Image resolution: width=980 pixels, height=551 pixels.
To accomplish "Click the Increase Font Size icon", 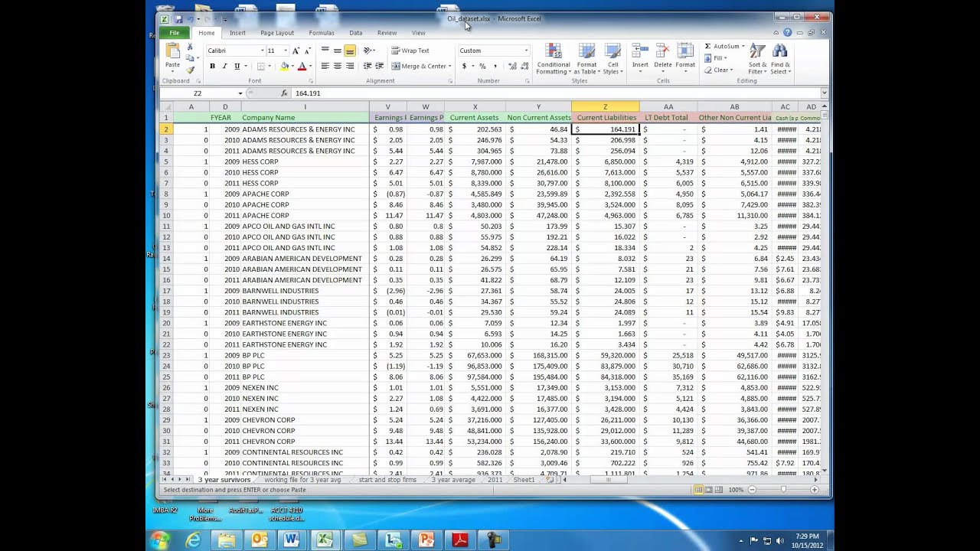I will coord(296,51).
